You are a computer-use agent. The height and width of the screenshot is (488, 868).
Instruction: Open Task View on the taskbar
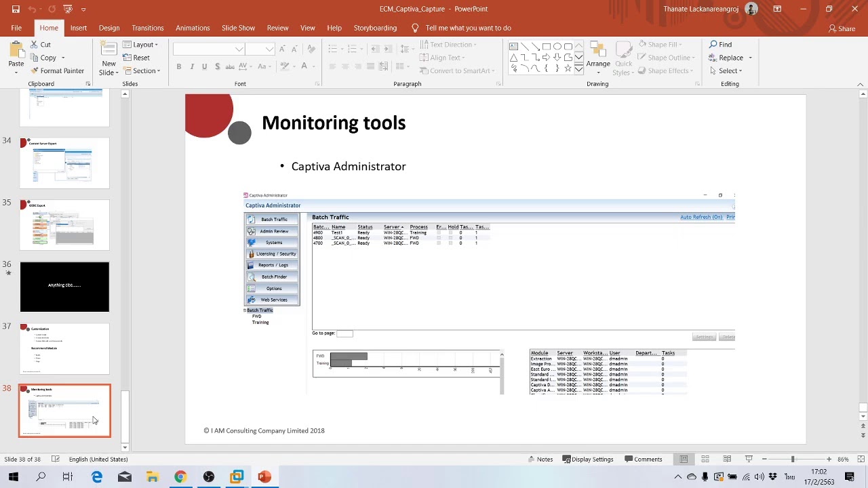[x=68, y=476]
